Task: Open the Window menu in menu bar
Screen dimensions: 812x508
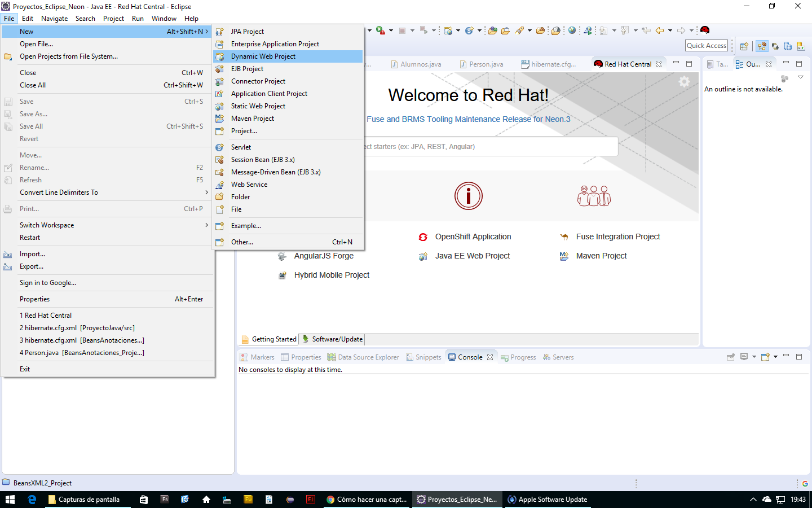Action: (164, 19)
